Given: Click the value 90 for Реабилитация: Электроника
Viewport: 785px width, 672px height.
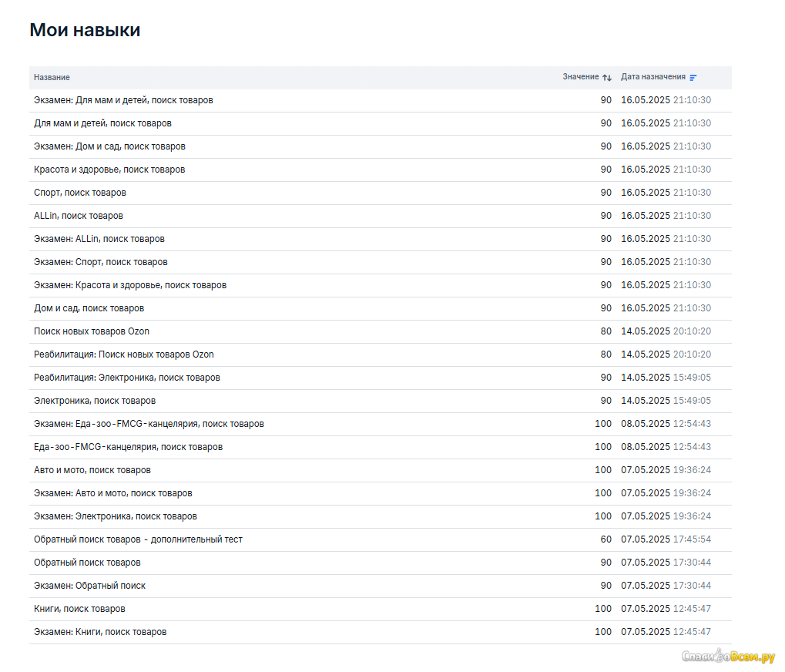Looking at the screenshot, I should 606,378.
